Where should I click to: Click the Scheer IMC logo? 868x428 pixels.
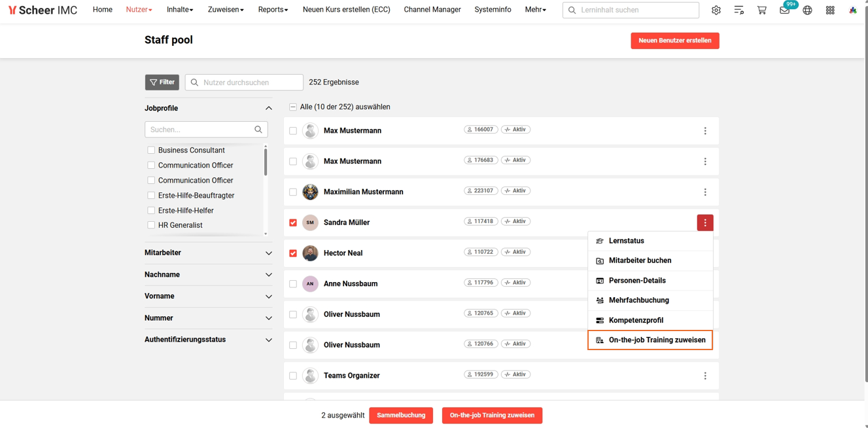pos(43,10)
